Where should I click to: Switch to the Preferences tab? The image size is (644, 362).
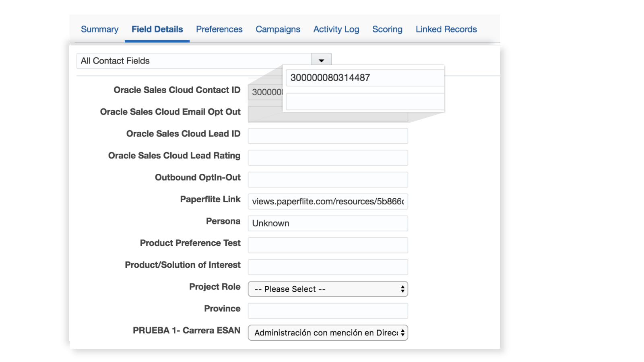coord(219,29)
